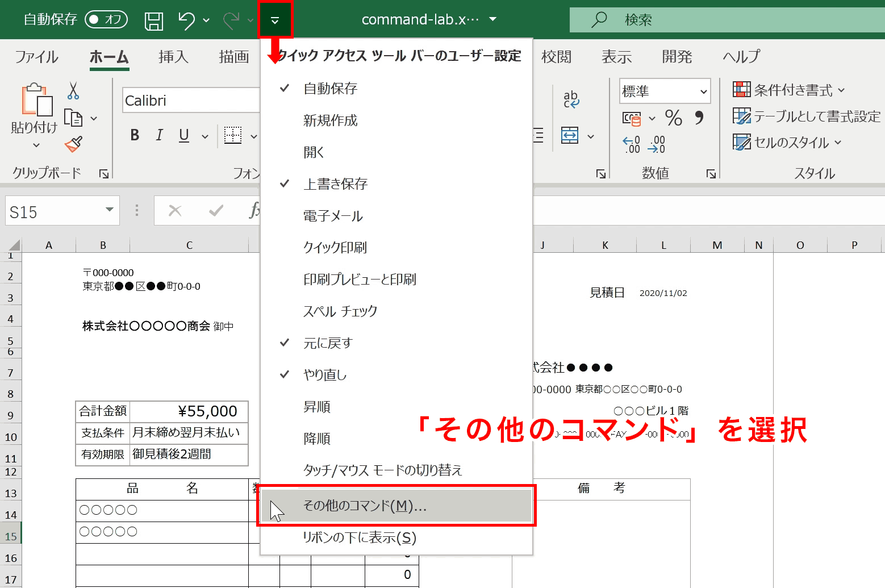This screenshot has height=588, width=885.
Task: Toggle the 自動保存 switch in title bar
Action: point(106,19)
